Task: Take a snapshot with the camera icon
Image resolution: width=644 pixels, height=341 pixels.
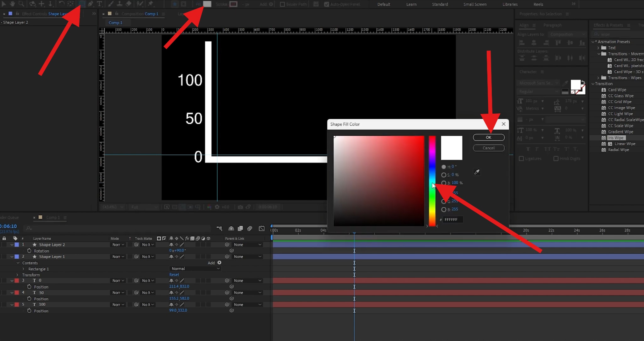Action: pyautogui.click(x=241, y=207)
